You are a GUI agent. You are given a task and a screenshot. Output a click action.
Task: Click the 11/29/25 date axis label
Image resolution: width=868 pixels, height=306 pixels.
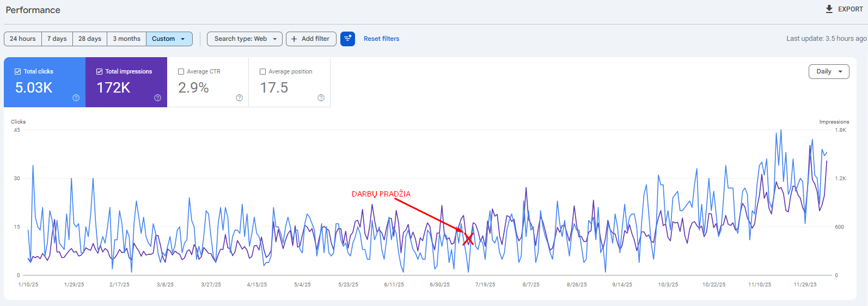click(x=805, y=285)
